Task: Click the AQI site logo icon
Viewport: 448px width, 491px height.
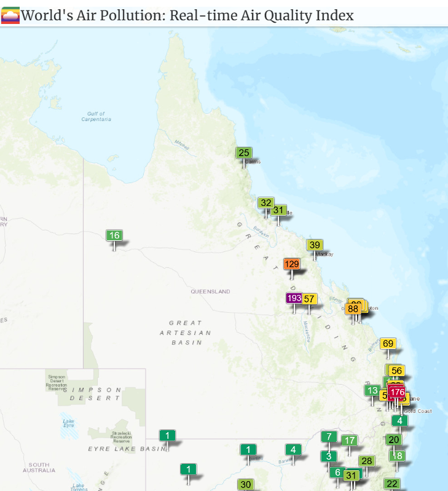Action: [x=10, y=15]
